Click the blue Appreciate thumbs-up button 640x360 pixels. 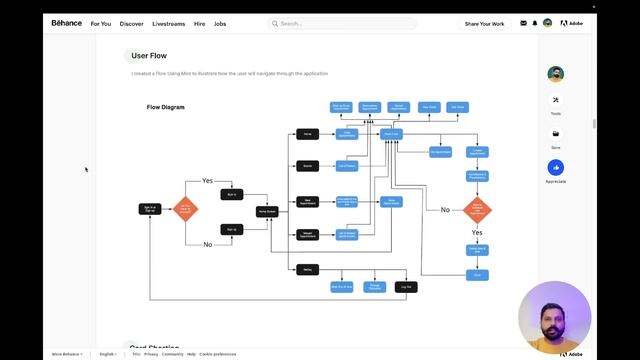pos(556,167)
